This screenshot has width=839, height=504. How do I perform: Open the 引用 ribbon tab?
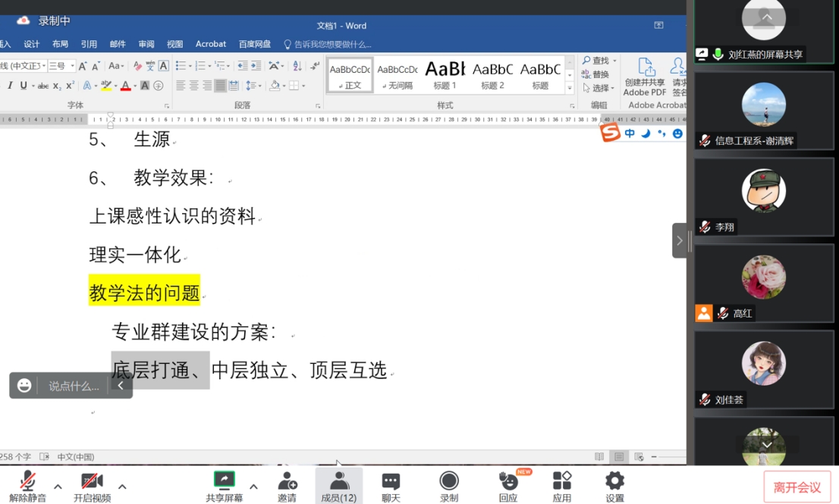tap(89, 44)
